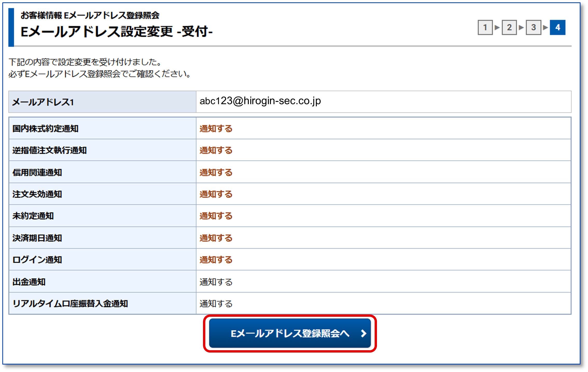Select step 2 indicator box
588x372 pixels.
pyautogui.click(x=509, y=27)
